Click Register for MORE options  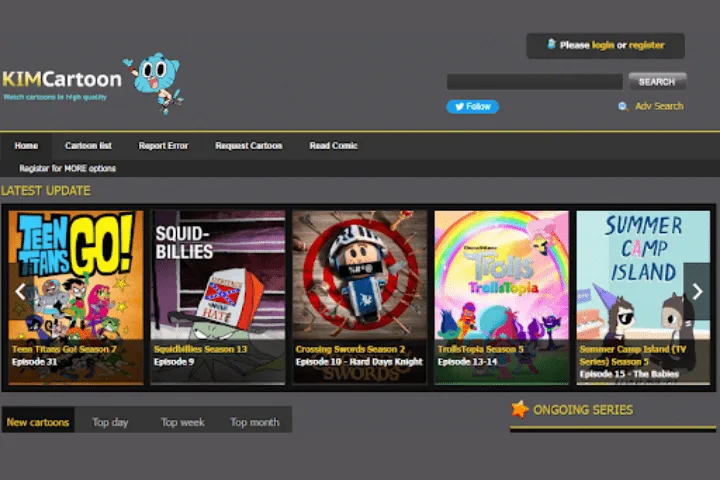tap(68, 169)
